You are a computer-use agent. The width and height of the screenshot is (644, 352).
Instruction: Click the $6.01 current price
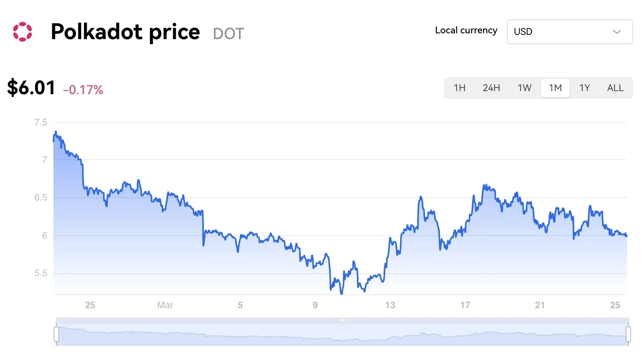tap(31, 88)
